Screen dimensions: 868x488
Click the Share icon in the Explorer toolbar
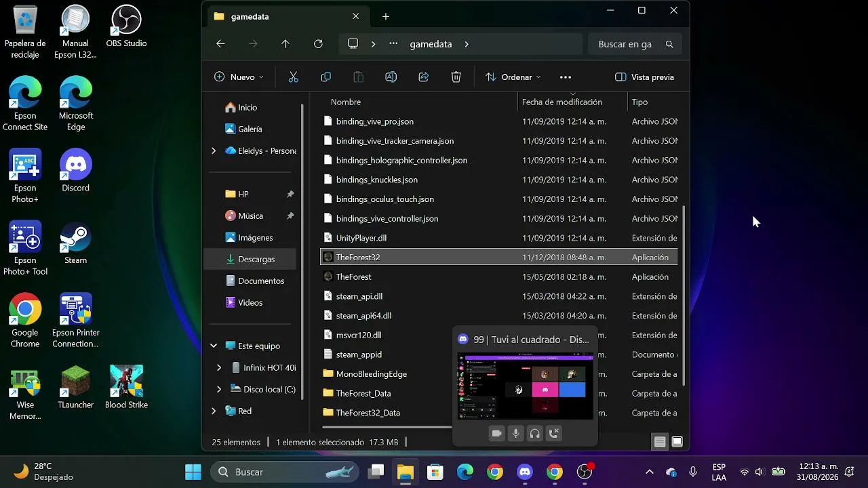point(424,77)
